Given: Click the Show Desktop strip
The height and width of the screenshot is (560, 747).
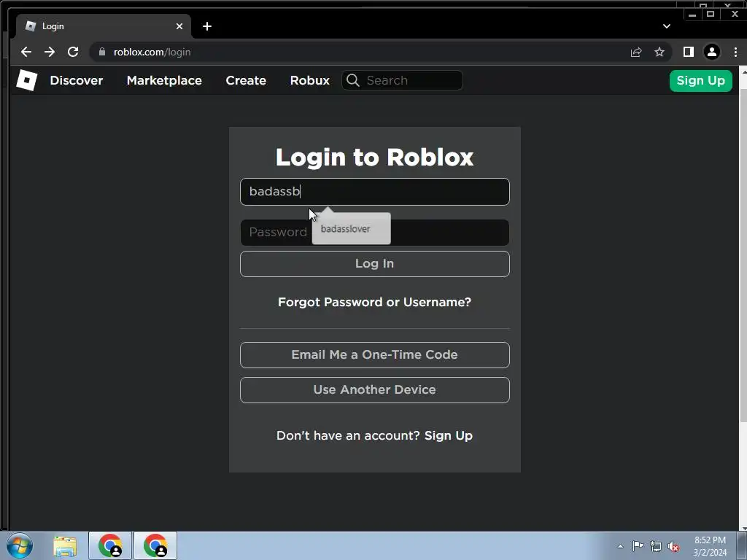Looking at the screenshot, I should [742, 545].
